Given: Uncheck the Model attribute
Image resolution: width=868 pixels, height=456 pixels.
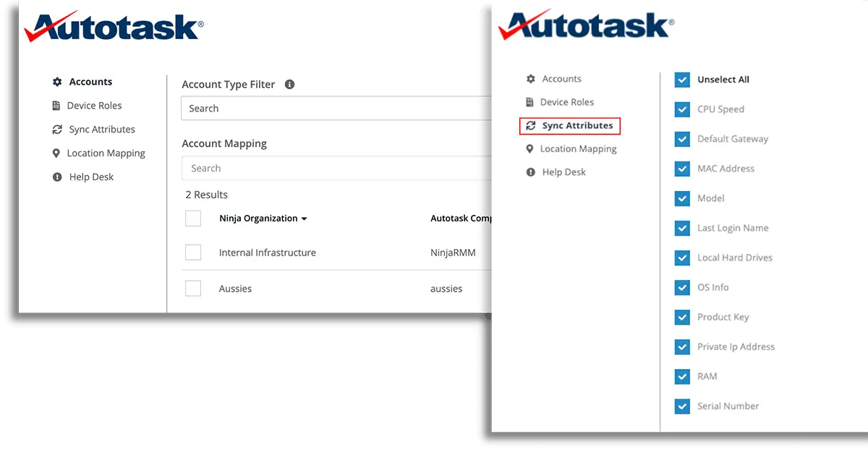Looking at the screenshot, I should click(x=682, y=198).
